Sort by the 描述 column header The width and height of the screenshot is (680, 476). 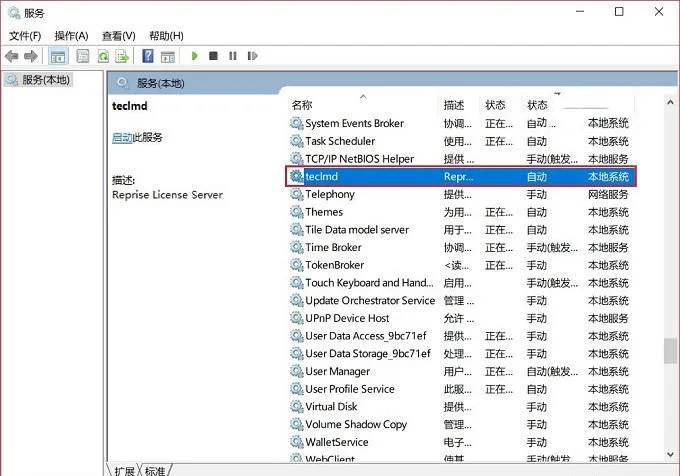[x=454, y=104]
